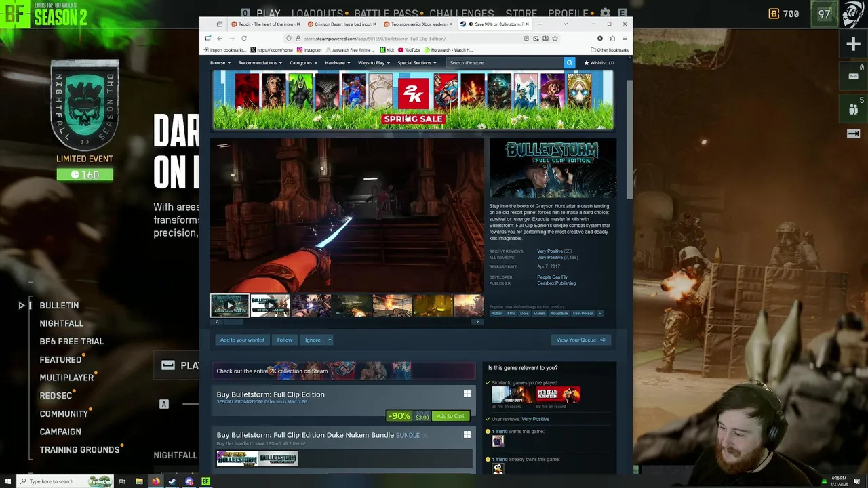Click the Windows icon on Duke Nukem Bundle
868x488 pixels.
tap(467, 434)
